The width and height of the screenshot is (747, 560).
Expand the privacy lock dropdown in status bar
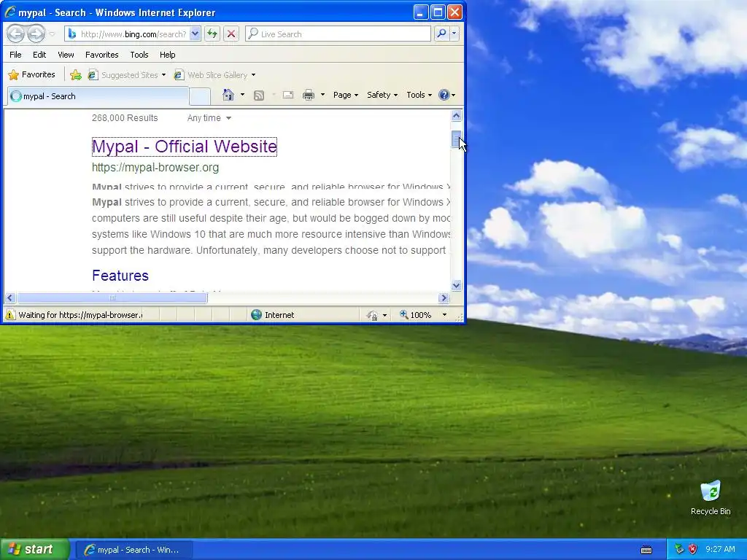[x=384, y=315]
